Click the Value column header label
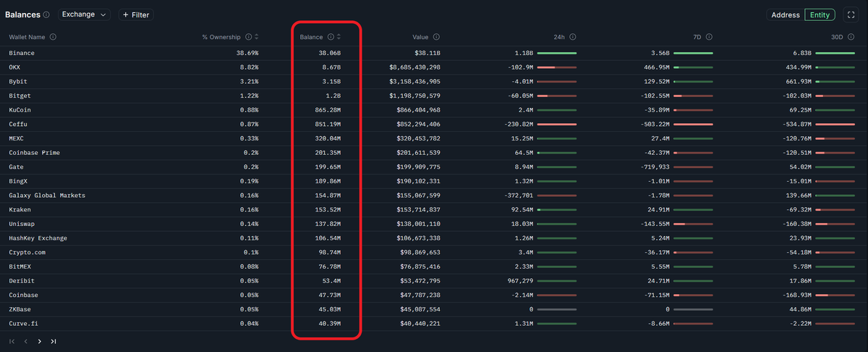The image size is (868, 352). 420,37
